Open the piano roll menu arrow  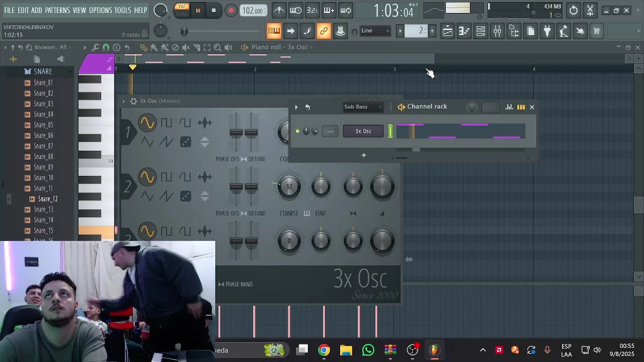[85, 47]
